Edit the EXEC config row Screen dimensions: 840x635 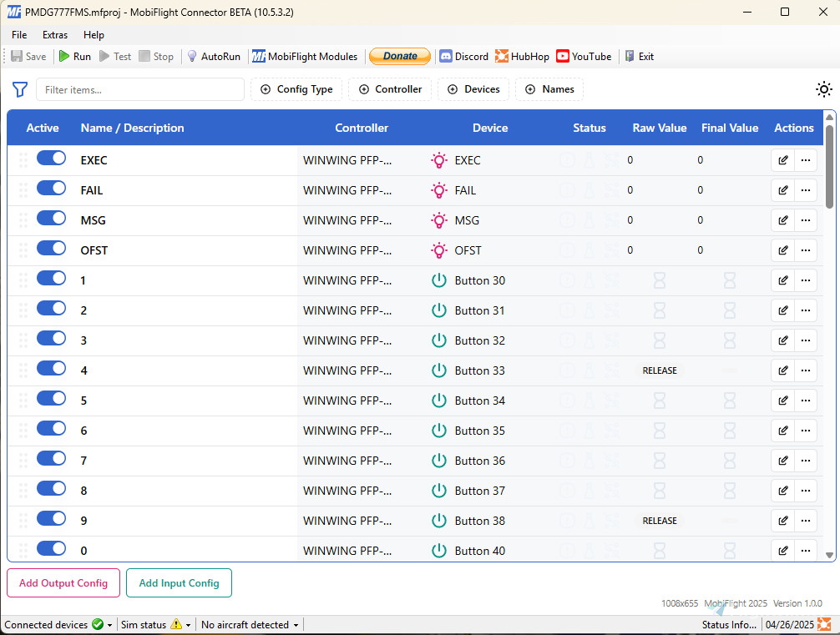pyautogui.click(x=782, y=160)
